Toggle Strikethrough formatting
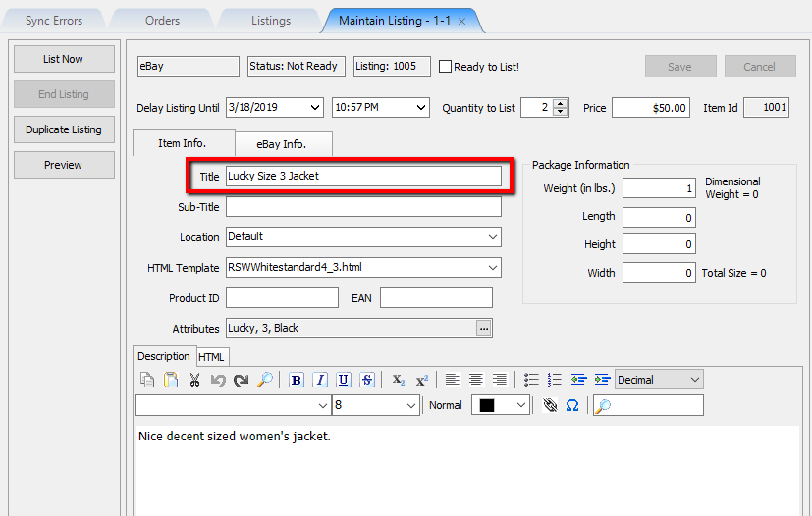 pyautogui.click(x=367, y=380)
